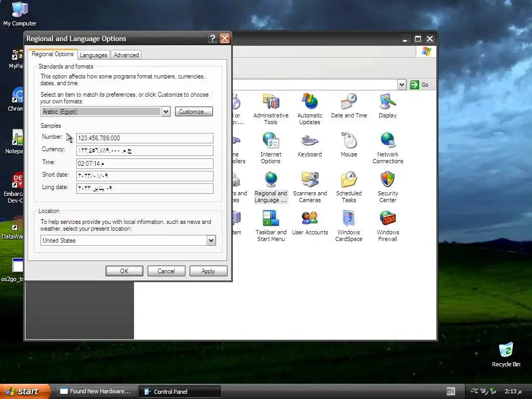Screen dimensions: 532x399
Task: Open Internet Options icon
Action: click(x=270, y=148)
